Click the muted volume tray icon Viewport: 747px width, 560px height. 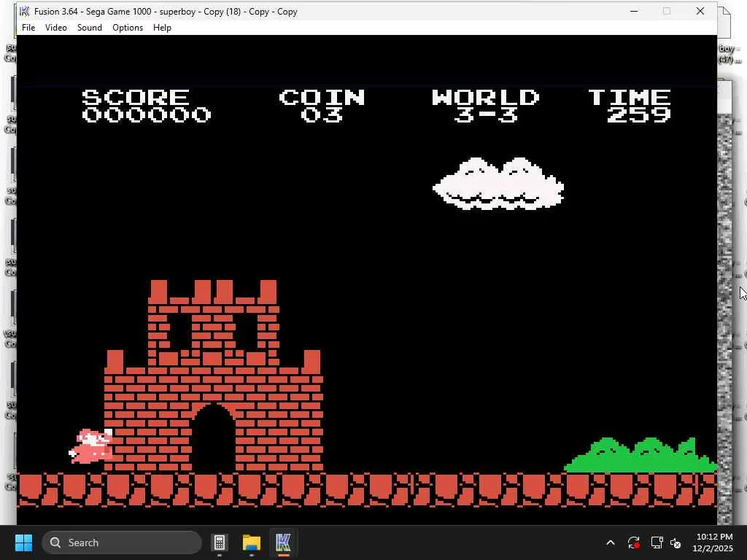pos(676,542)
